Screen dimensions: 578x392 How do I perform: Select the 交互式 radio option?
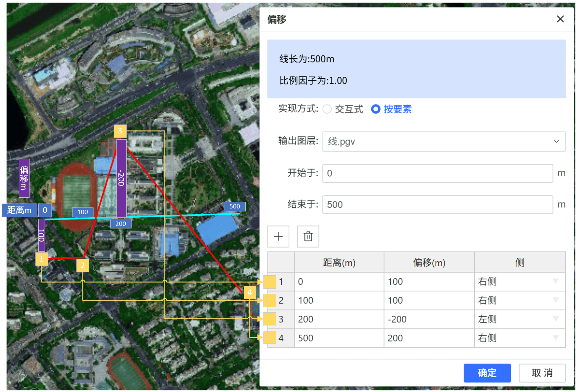(327, 109)
